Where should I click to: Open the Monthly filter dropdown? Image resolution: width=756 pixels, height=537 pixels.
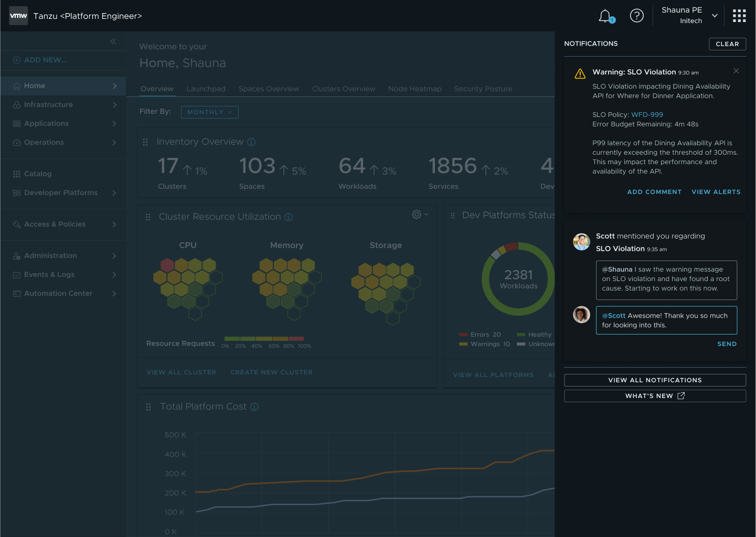pyautogui.click(x=209, y=112)
